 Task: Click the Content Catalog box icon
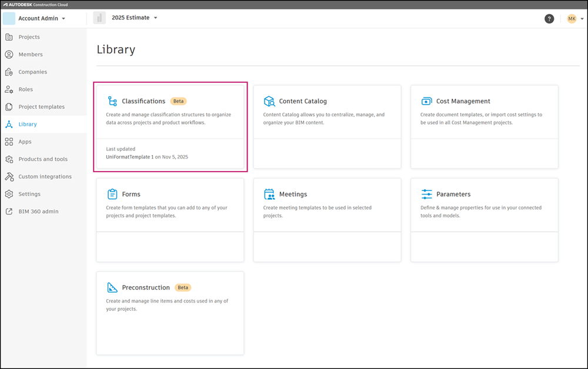269,101
